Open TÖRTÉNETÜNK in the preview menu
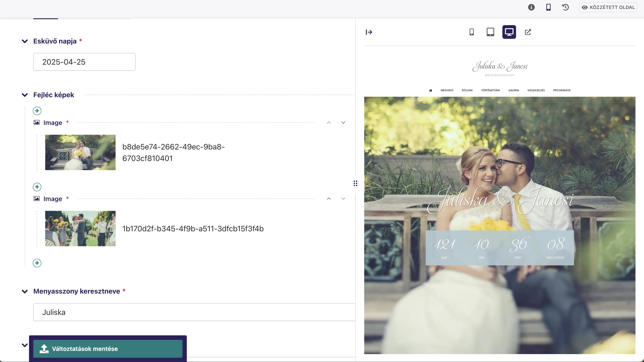This screenshot has height=362, width=644. tap(490, 90)
